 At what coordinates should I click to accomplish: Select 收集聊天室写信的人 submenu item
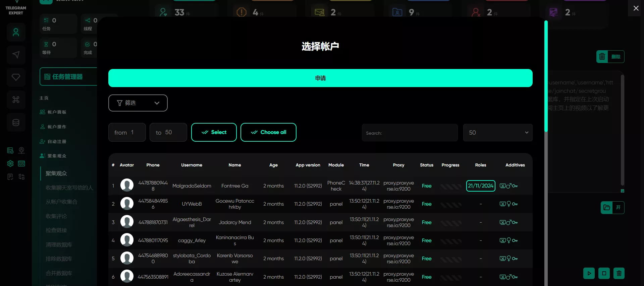tap(69, 188)
